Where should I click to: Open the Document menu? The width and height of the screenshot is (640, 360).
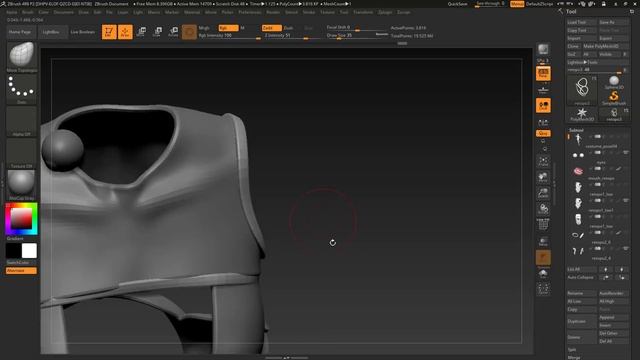coord(64,12)
